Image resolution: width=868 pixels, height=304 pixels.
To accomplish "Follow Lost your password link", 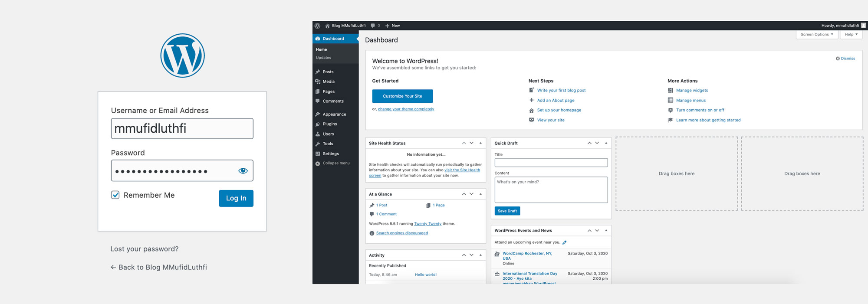I will point(145,249).
